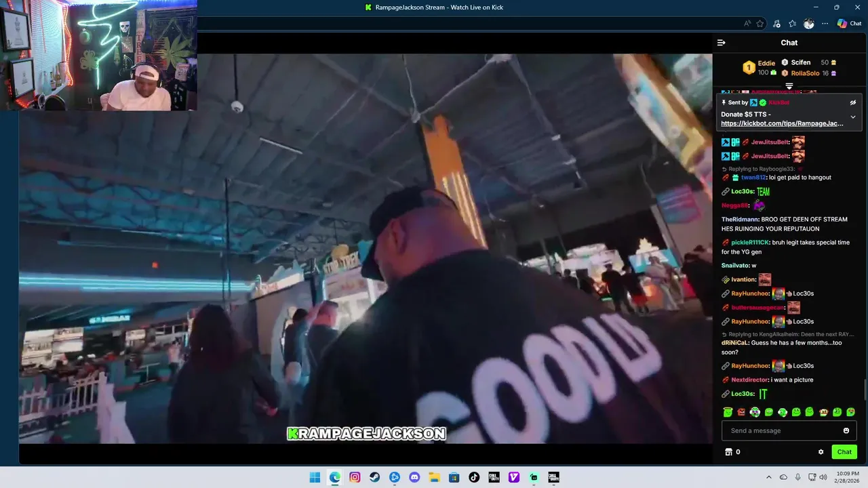Click the Replying to KengAlkalheim reference
The image size is (868, 488).
787,335
